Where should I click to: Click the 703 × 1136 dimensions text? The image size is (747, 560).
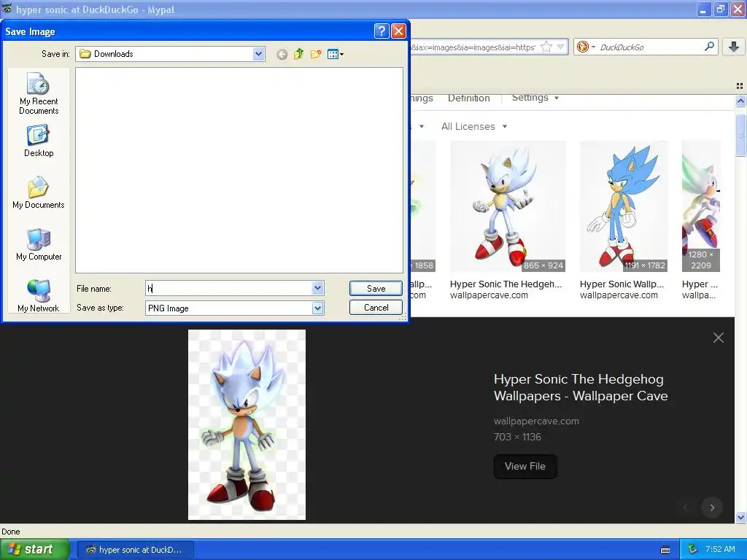[x=517, y=437]
